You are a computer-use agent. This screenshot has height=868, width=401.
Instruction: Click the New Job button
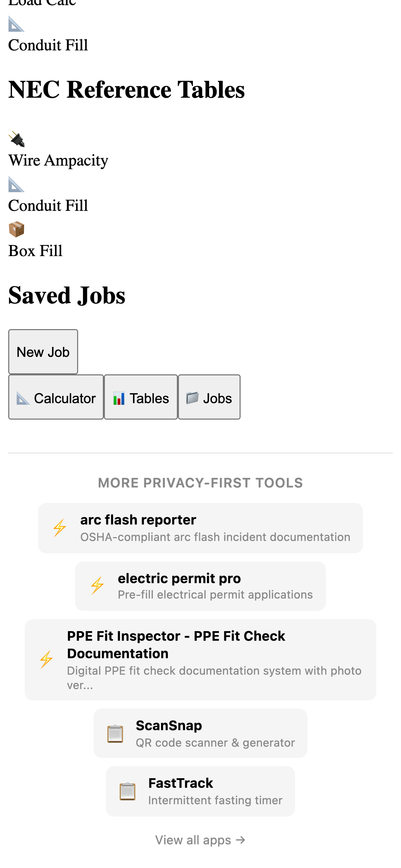click(x=43, y=351)
